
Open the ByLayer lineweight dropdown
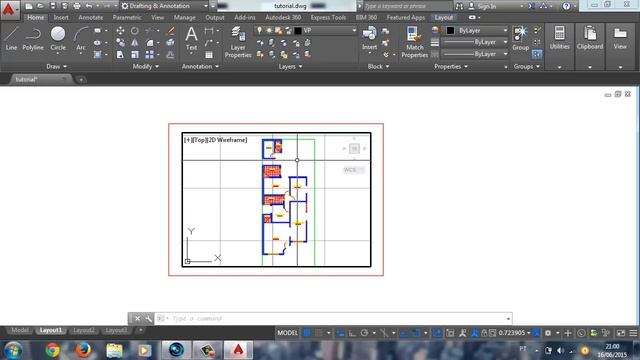[x=476, y=42]
